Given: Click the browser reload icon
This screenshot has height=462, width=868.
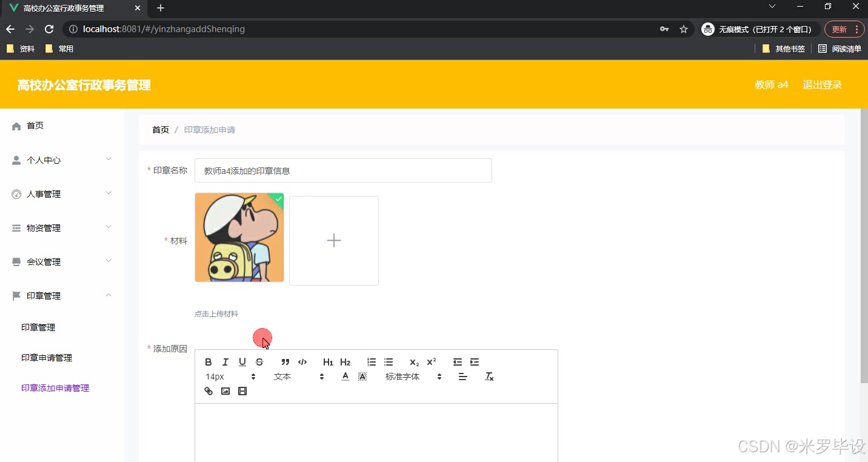Looking at the screenshot, I should coord(50,29).
